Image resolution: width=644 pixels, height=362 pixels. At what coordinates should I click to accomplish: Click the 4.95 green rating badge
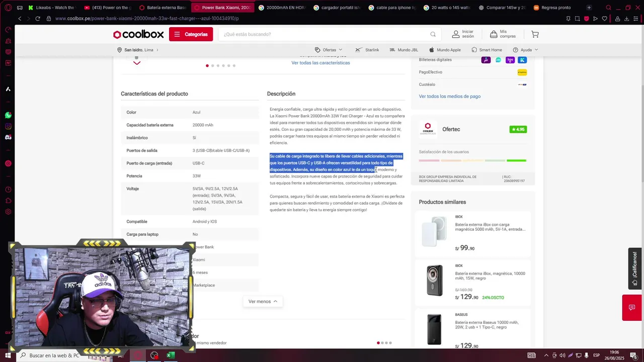pos(518,129)
